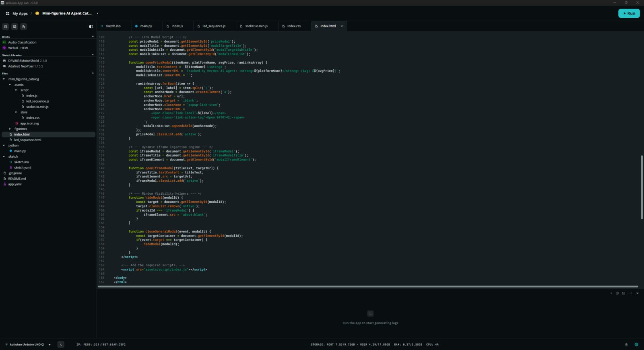Open led_sequence.html in file tree

click(x=27, y=140)
